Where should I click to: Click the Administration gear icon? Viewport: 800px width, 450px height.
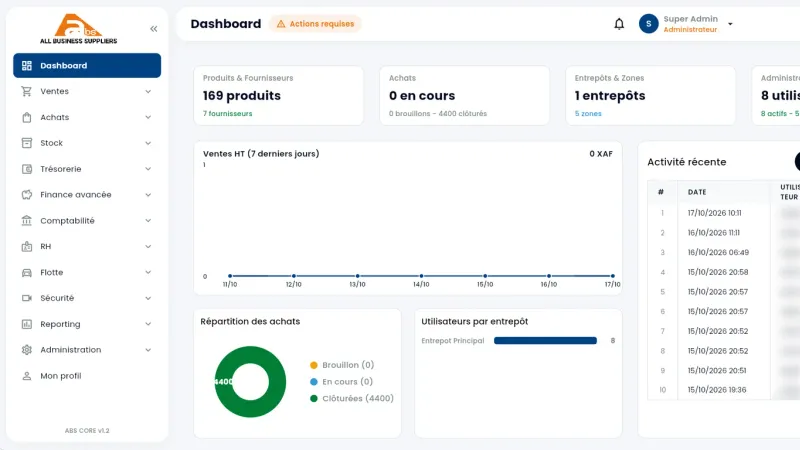pyautogui.click(x=27, y=350)
